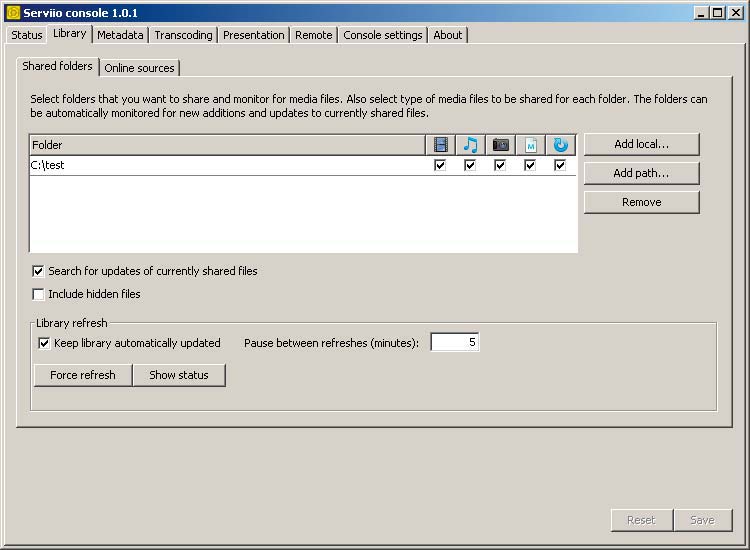Screen dimensions: 750x550
Task: Click the Show status button
Action: pyautogui.click(x=179, y=375)
